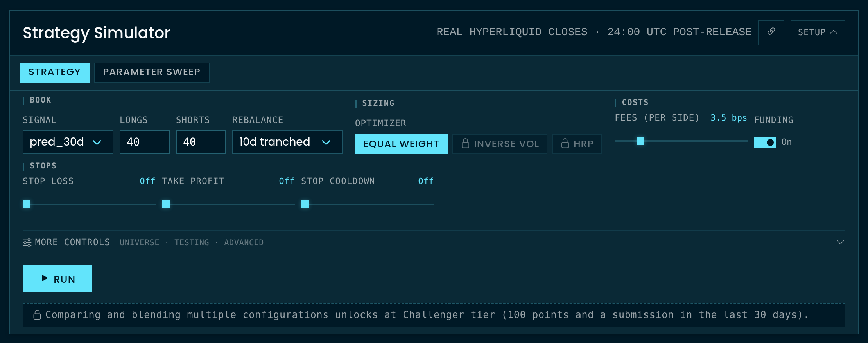868x343 pixels.
Task: Click the Longs count input field
Action: tap(144, 142)
